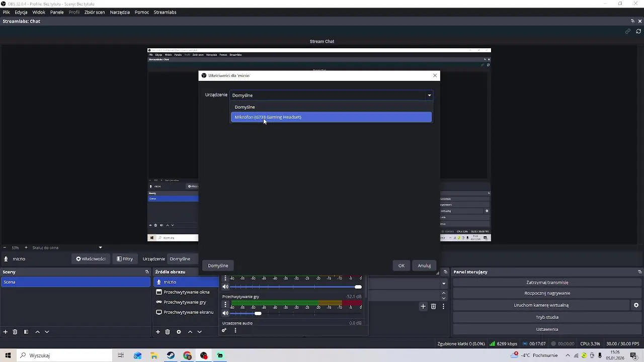Decrease transition duration with down arrow

pos(443,299)
